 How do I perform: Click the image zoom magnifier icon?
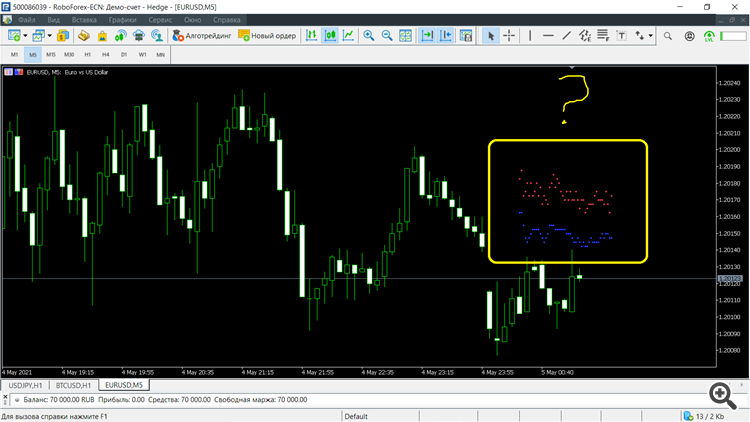coord(723,395)
